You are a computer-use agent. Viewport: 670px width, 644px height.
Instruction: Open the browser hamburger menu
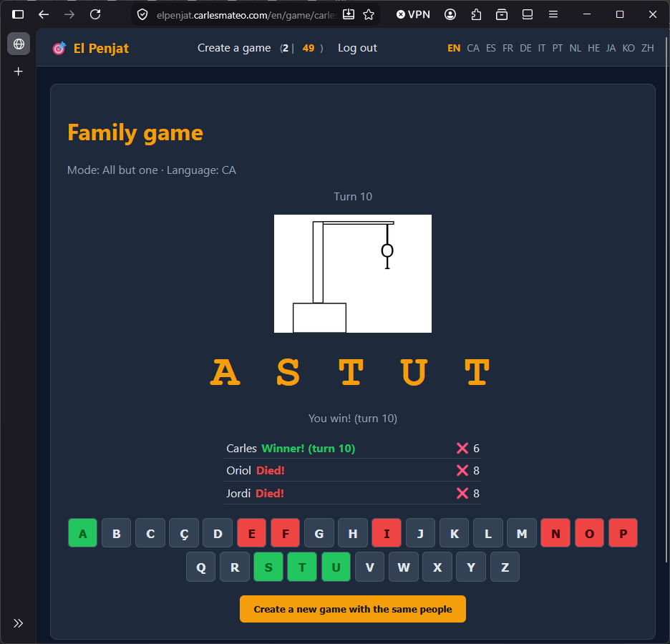click(x=553, y=14)
